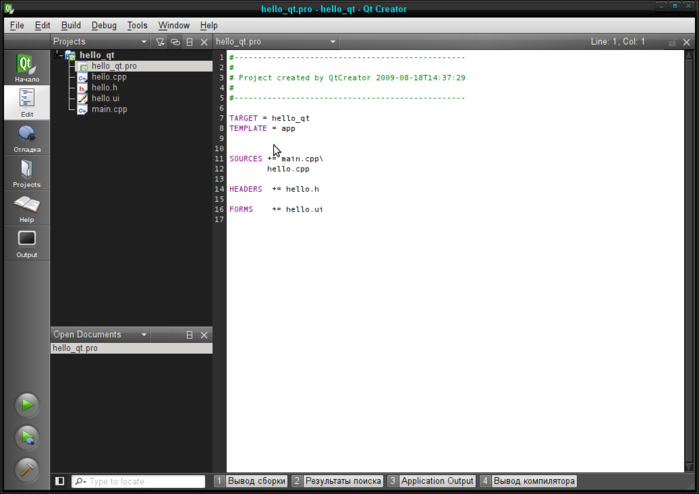Image resolution: width=699 pixels, height=494 pixels.
Task: Open the locator search options dropdown
Action: [x=81, y=481]
